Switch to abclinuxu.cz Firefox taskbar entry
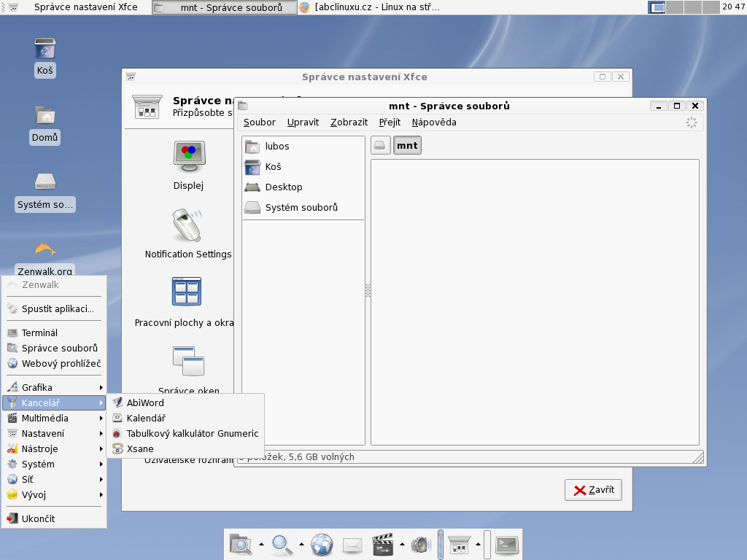 370,7
